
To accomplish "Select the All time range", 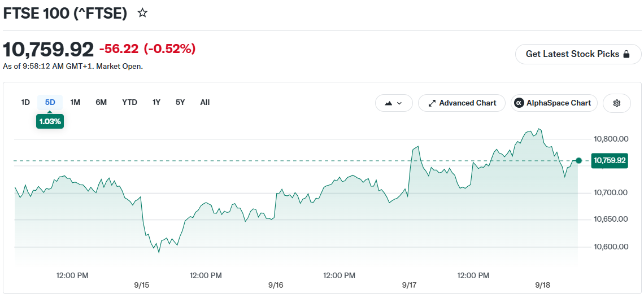I will (205, 103).
